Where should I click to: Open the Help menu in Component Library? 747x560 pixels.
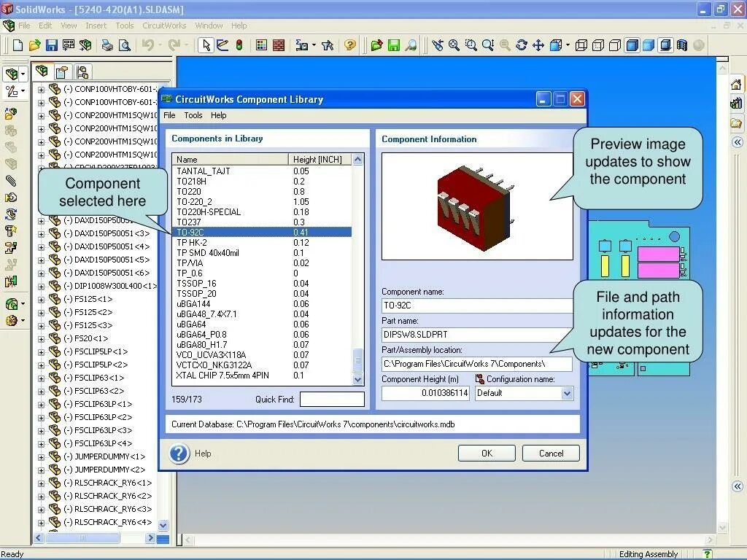pyautogui.click(x=219, y=115)
